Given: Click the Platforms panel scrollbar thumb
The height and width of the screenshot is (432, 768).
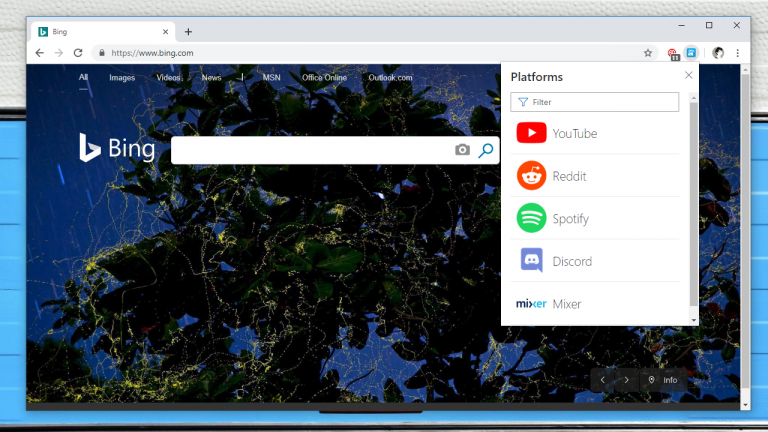Looking at the screenshot, I should 694,205.
